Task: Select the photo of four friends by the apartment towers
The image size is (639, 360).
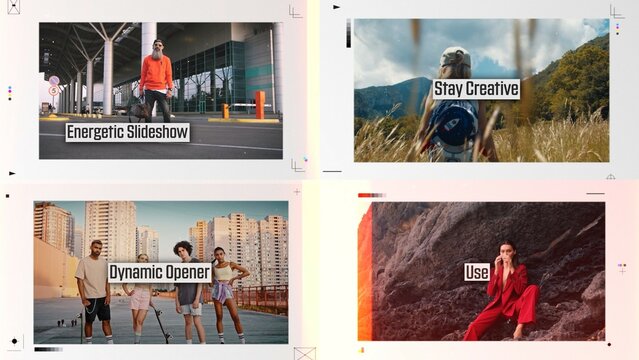Action: [x=161, y=272]
